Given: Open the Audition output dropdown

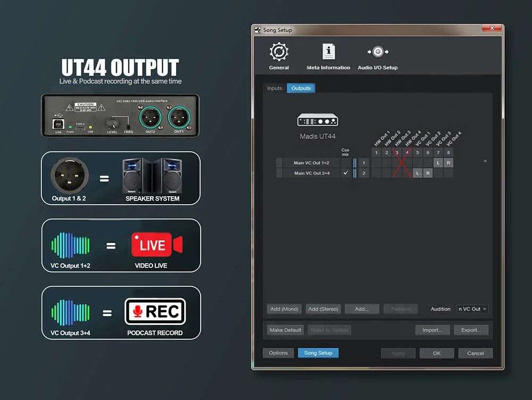Looking at the screenshot, I should [x=472, y=309].
